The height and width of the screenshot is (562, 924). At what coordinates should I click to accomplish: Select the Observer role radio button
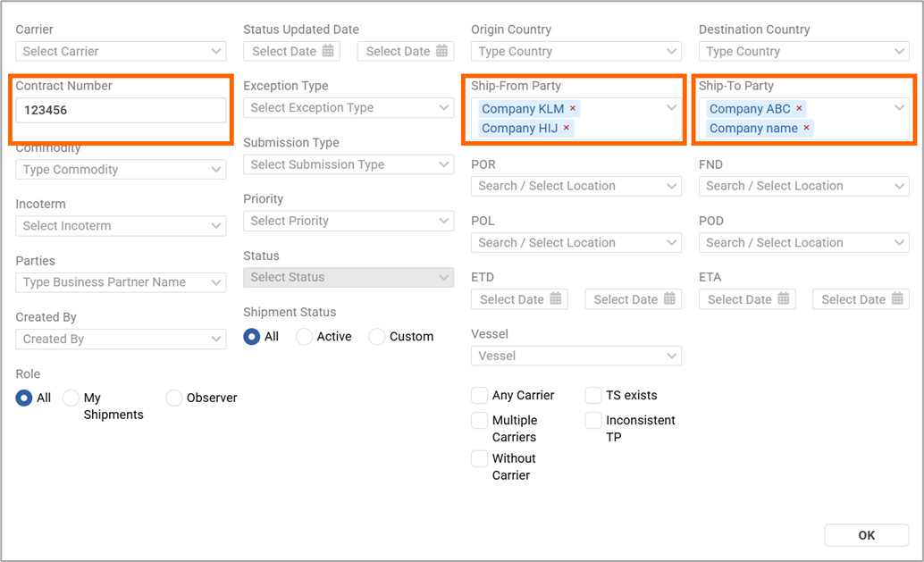174,398
